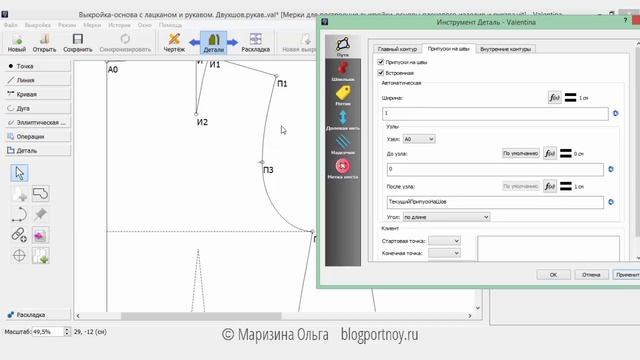The height and width of the screenshot is (360, 640).
Task: Click blue expand icon beside После узла field
Action: [x=611, y=202]
